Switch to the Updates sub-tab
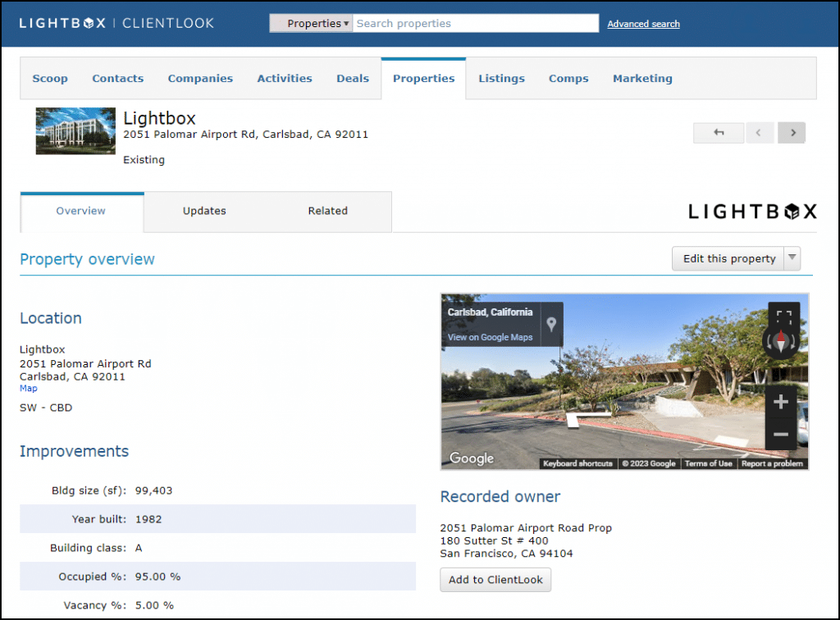This screenshot has width=840, height=620. 204,211
